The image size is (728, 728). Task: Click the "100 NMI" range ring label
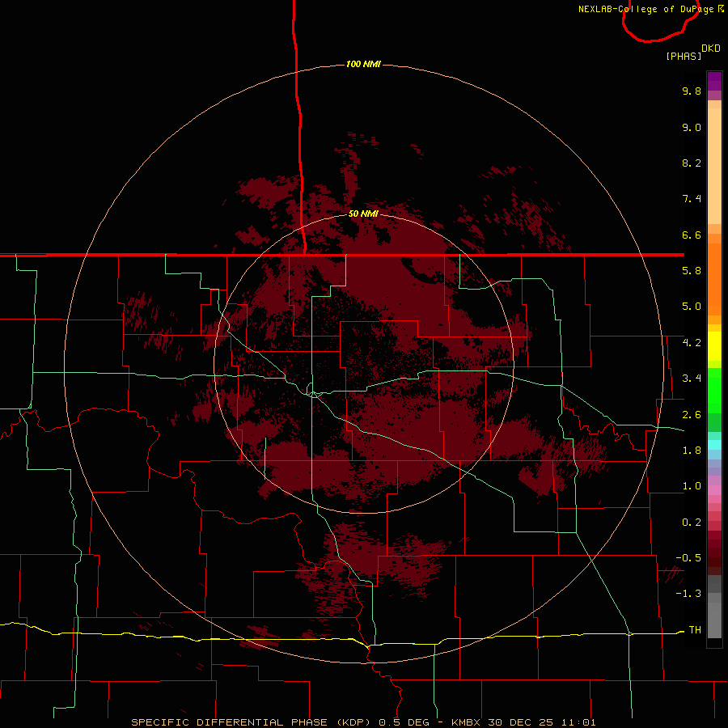[363, 64]
